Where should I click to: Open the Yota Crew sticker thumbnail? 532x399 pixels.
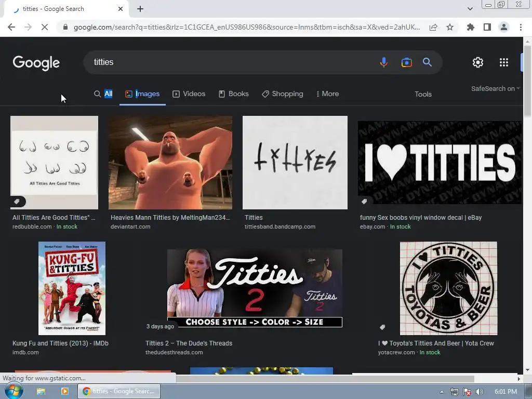448,288
